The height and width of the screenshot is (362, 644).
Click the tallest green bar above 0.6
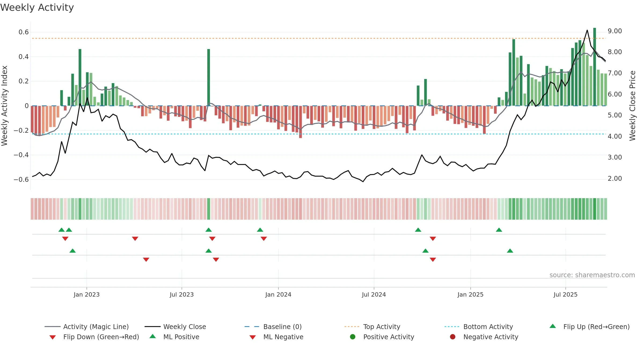click(595, 67)
